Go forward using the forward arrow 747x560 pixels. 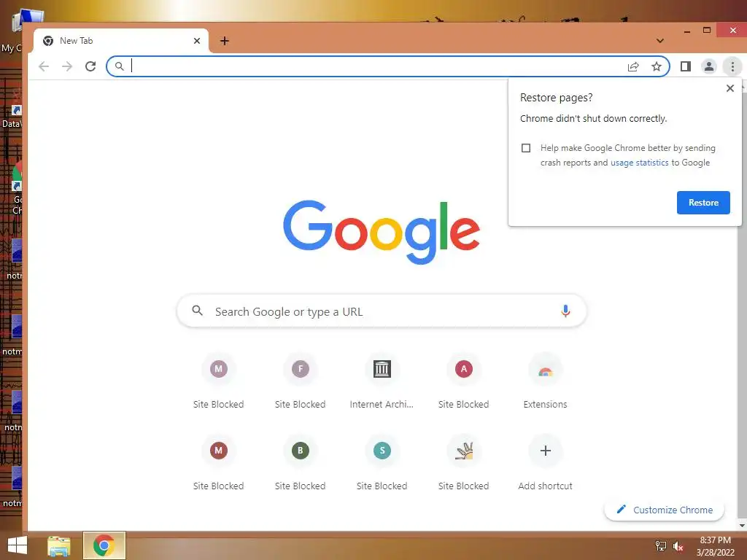(x=67, y=66)
